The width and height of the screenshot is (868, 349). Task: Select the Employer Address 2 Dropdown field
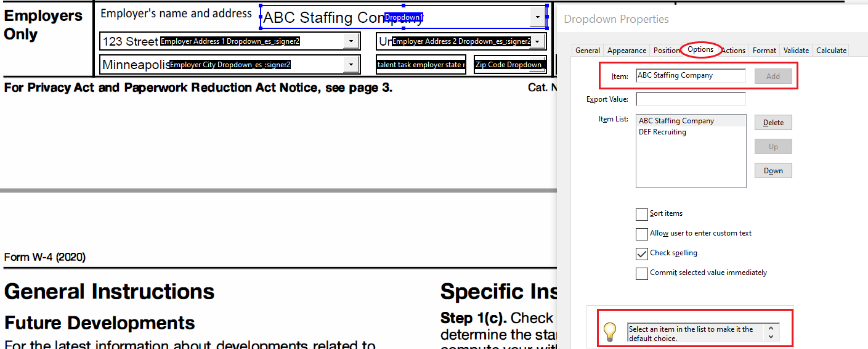pyautogui.click(x=461, y=41)
